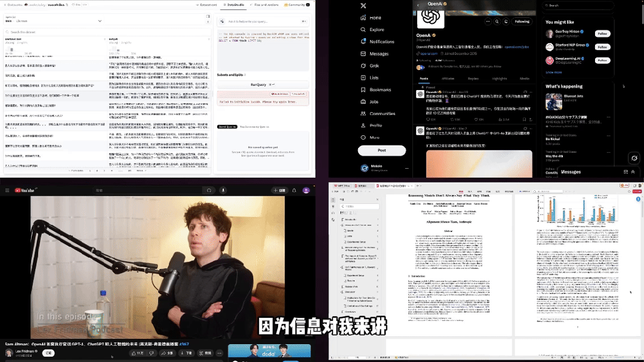
Task: Switch to Dataset card tab
Action: click(207, 5)
